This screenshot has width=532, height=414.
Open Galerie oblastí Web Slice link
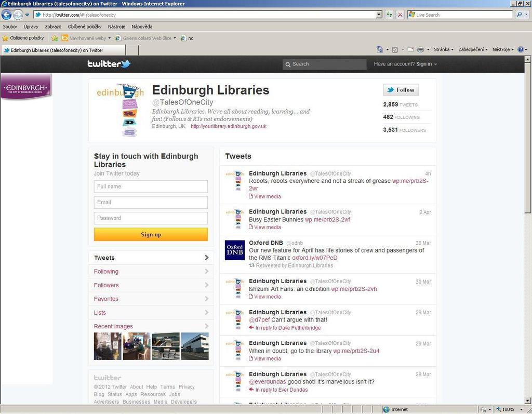146,38
